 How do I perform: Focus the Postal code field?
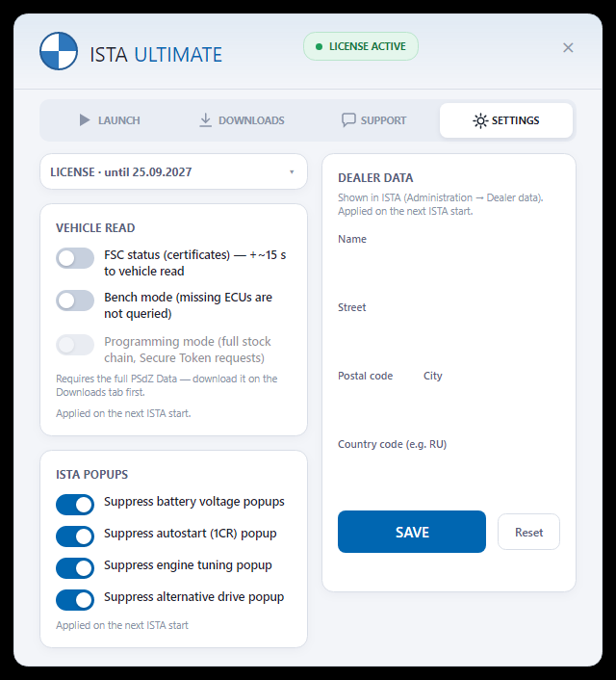[376, 405]
